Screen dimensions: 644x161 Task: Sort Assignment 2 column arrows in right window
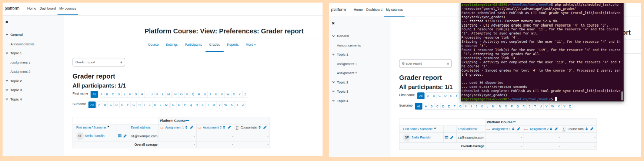551,129
